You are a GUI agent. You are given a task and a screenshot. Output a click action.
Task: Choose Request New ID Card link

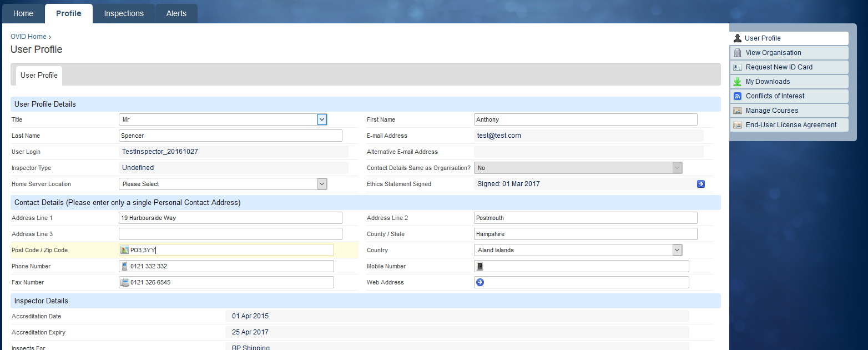click(x=779, y=67)
